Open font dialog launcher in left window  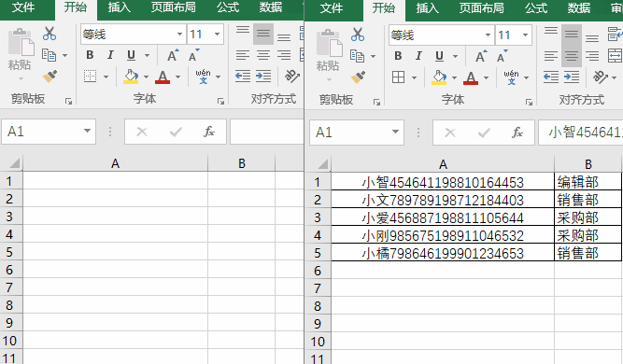(x=220, y=102)
